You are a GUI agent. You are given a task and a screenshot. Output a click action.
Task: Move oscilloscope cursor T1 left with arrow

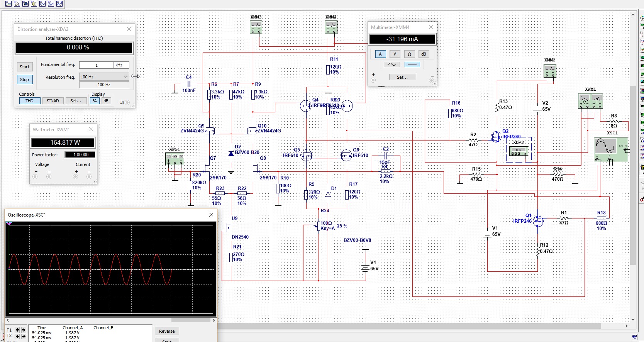coord(17,330)
